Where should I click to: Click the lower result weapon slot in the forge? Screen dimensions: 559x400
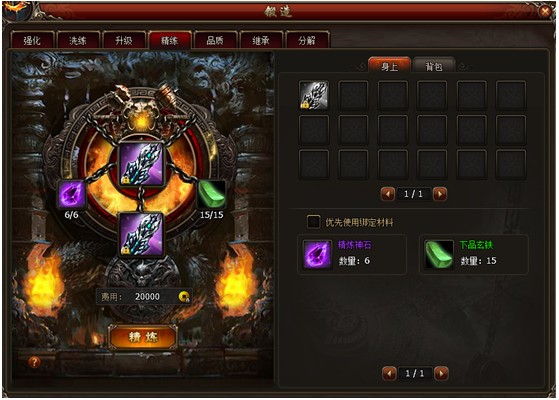click(142, 235)
